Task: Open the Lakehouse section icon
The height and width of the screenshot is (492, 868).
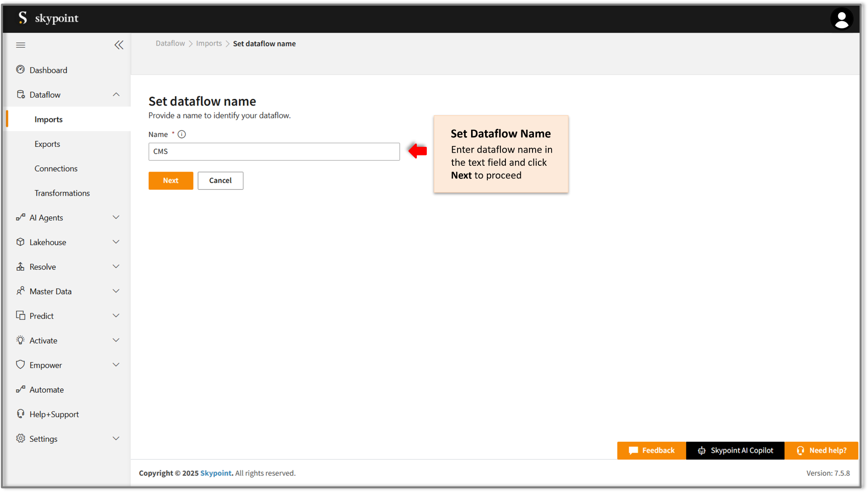Action: (x=20, y=242)
